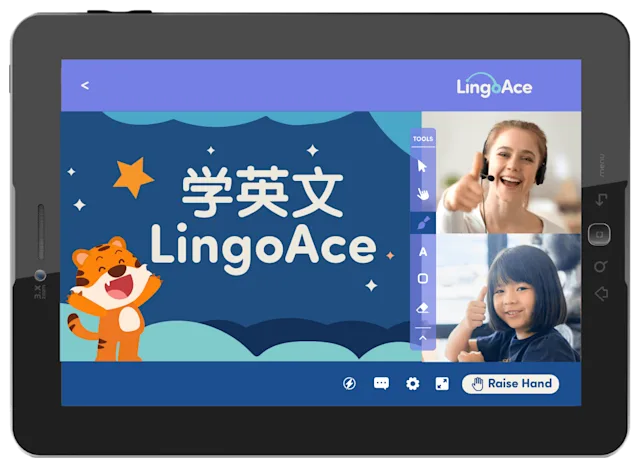The height and width of the screenshot is (465, 640).
Task: Open settings gear in bottom bar
Action: (x=412, y=384)
